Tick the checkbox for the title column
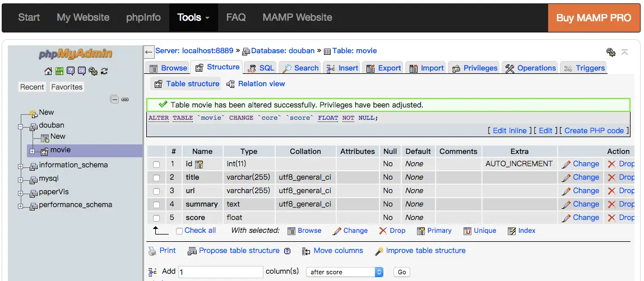Viewport: 644px width, 281px height. point(156,178)
